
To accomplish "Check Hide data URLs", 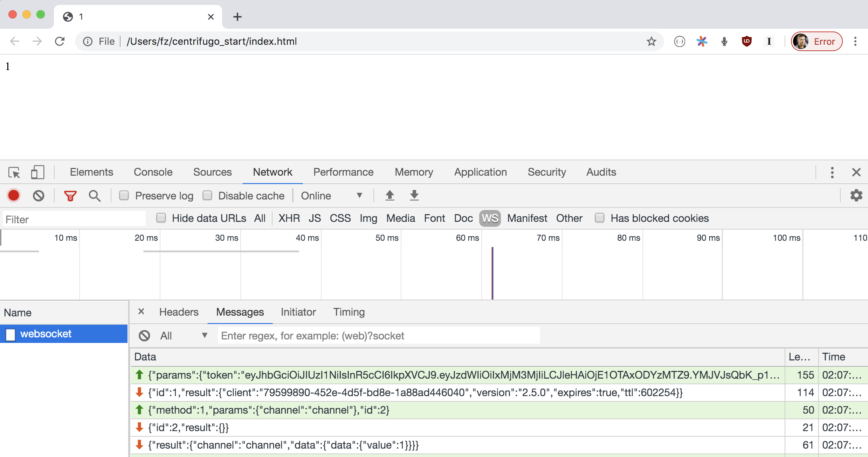I will click(x=161, y=218).
